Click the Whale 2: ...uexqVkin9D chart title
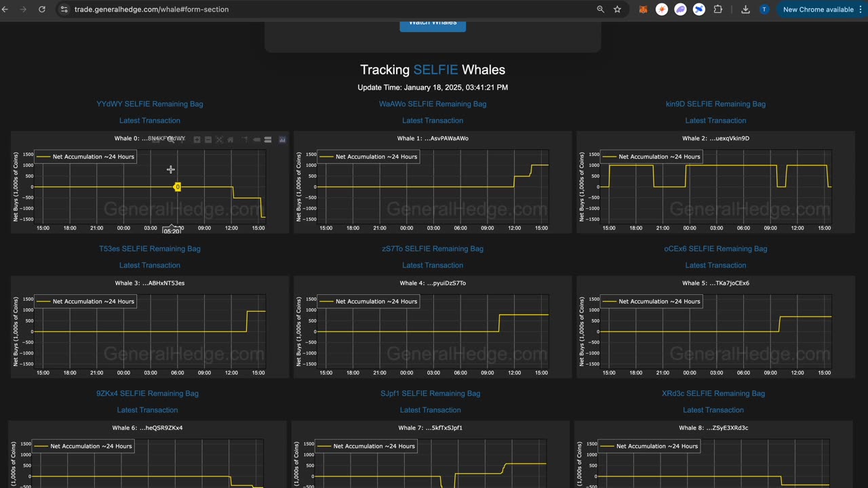Viewport: 868px width, 488px height. click(x=715, y=138)
